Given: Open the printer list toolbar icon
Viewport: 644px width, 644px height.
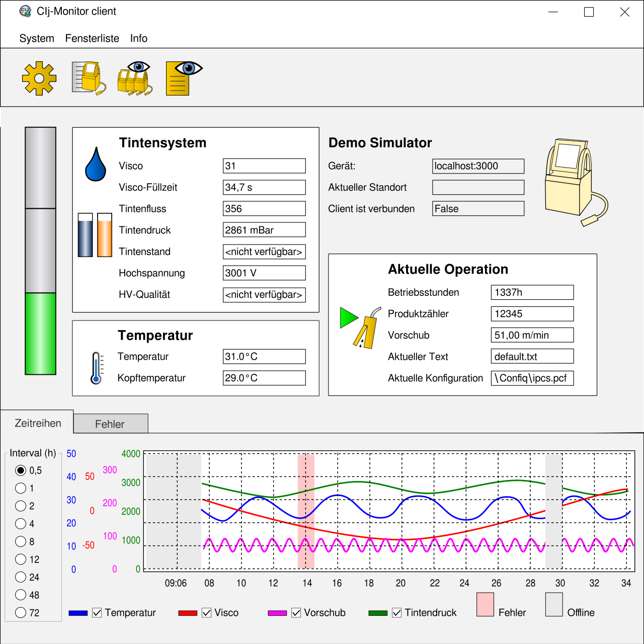Looking at the screenshot, I should 89,78.
